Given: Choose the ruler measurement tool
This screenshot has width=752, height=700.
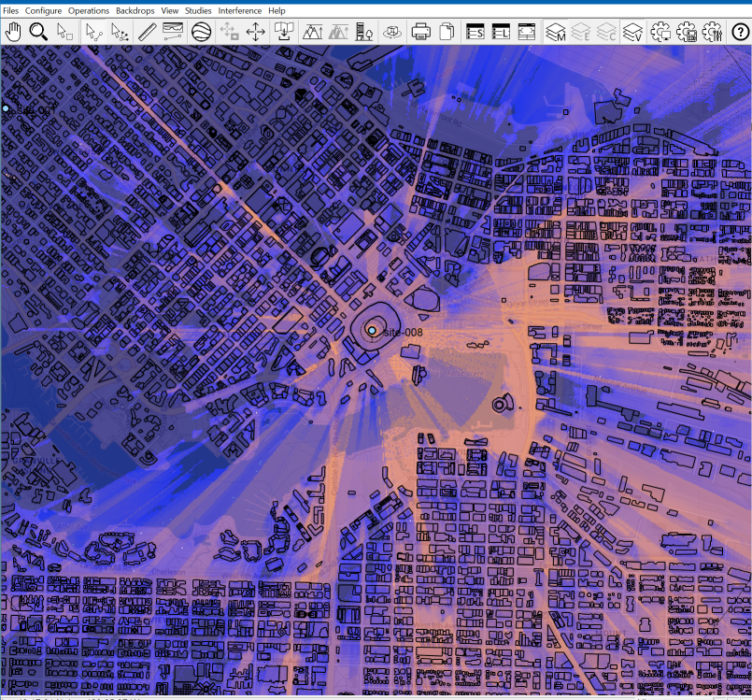Looking at the screenshot, I should (x=147, y=32).
